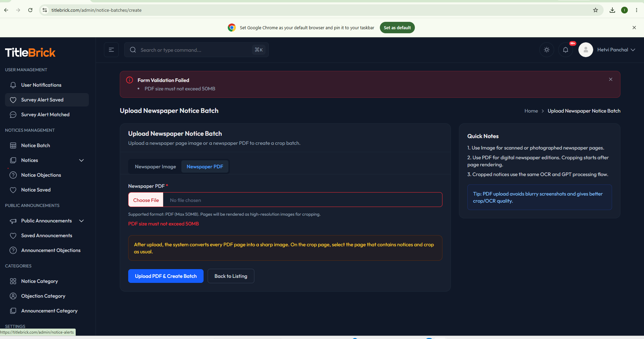Image resolution: width=644 pixels, height=339 pixels.
Task: Click the red error alert icon
Action: pos(130,80)
